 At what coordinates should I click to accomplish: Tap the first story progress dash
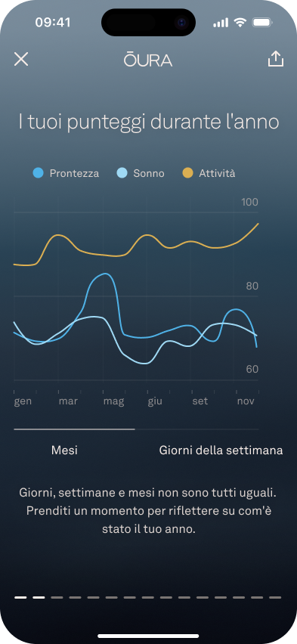coord(20,597)
